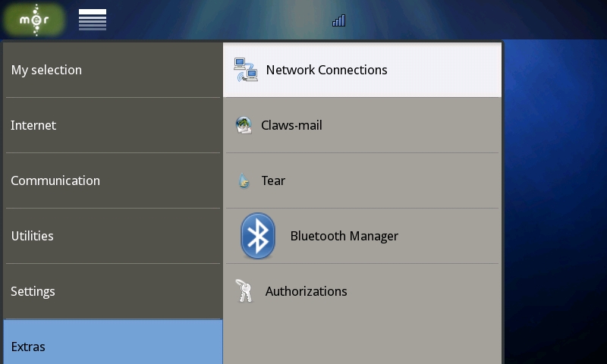Switch to the Communication category

pyautogui.click(x=55, y=180)
